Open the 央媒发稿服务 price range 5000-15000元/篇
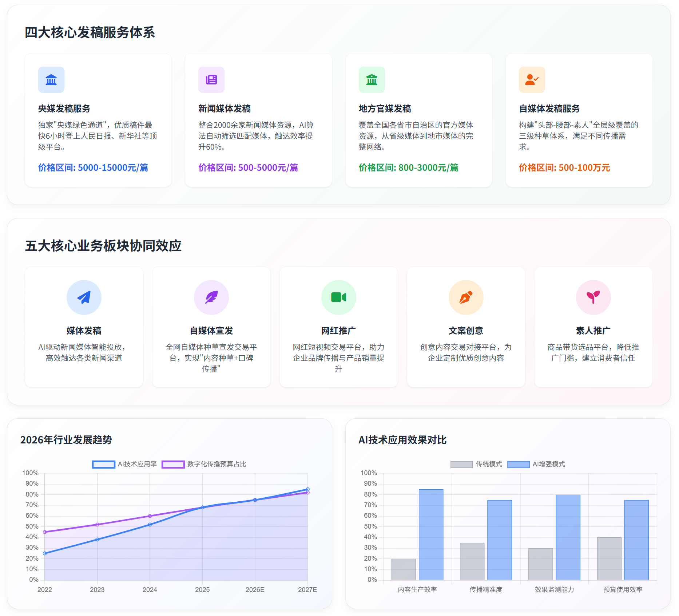Image resolution: width=679 pixels, height=616 pixels. click(93, 167)
